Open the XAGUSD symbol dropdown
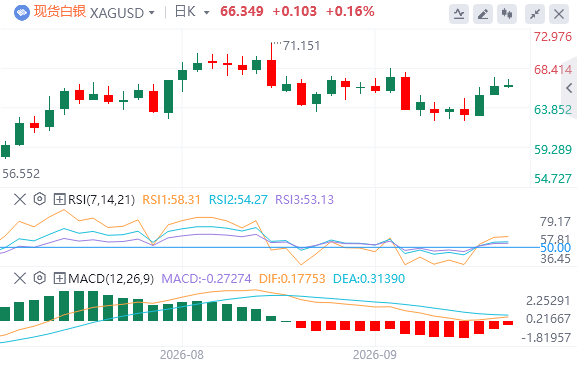Screen dimensions: 577x367 point(122,13)
